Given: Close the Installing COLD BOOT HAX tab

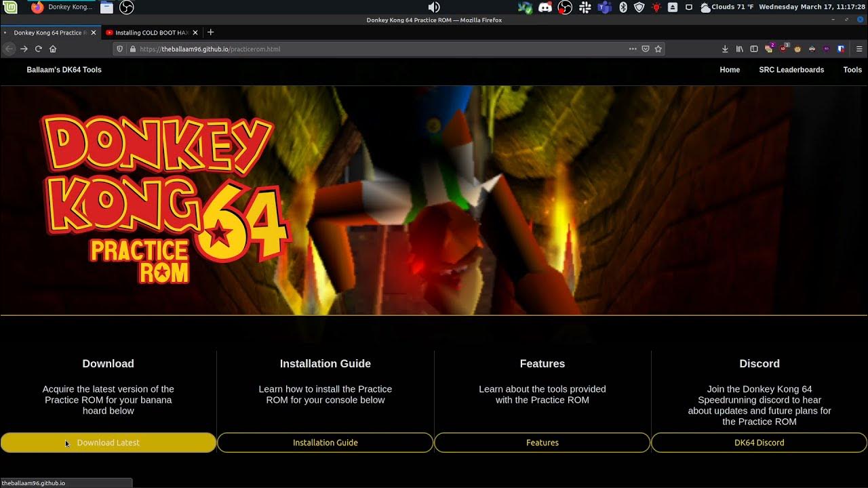Looking at the screenshot, I should 196,33.
